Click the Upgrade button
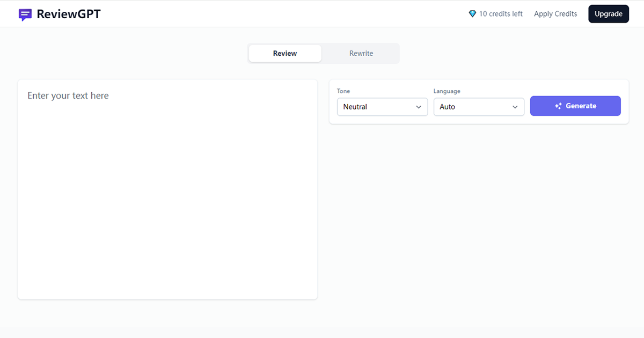This screenshot has width=644, height=338. pos(609,14)
